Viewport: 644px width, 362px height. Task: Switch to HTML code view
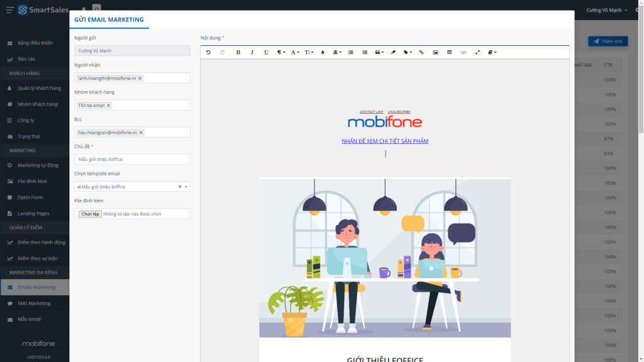pyautogui.click(x=464, y=52)
